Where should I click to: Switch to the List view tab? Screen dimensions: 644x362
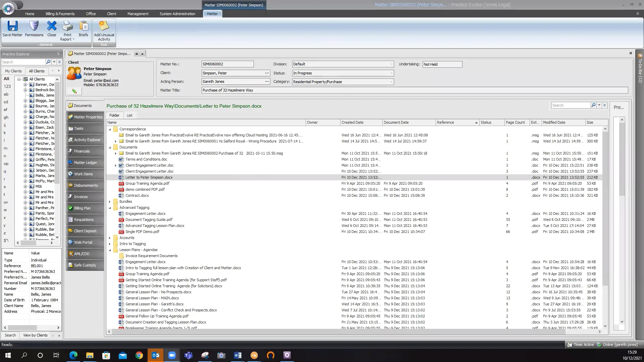129,115
